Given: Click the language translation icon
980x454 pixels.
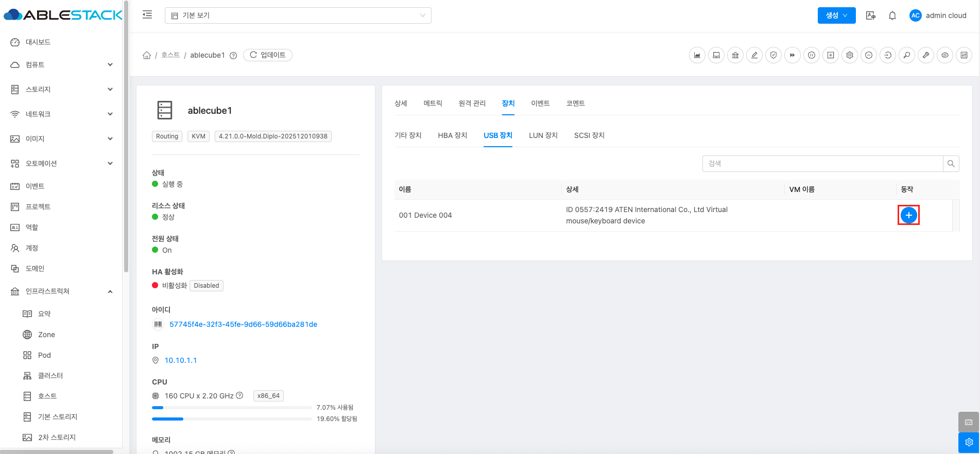Looking at the screenshot, I should pos(871,15).
